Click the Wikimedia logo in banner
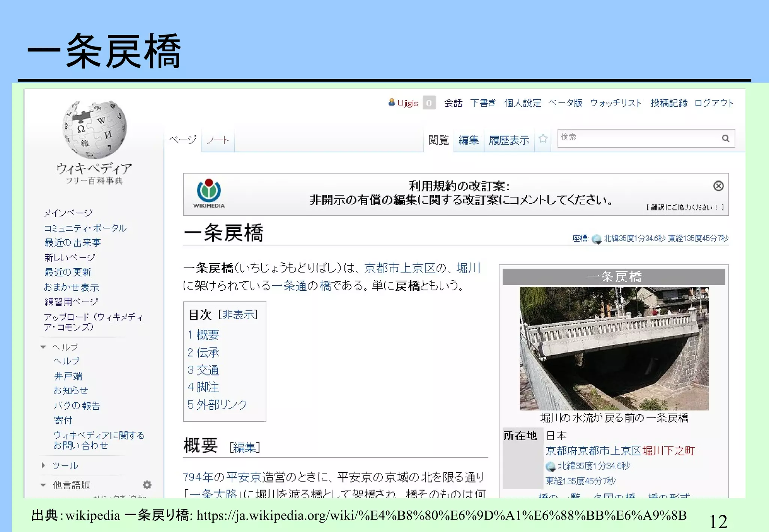Viewport: 769px width, 532px height. point(209,194)
